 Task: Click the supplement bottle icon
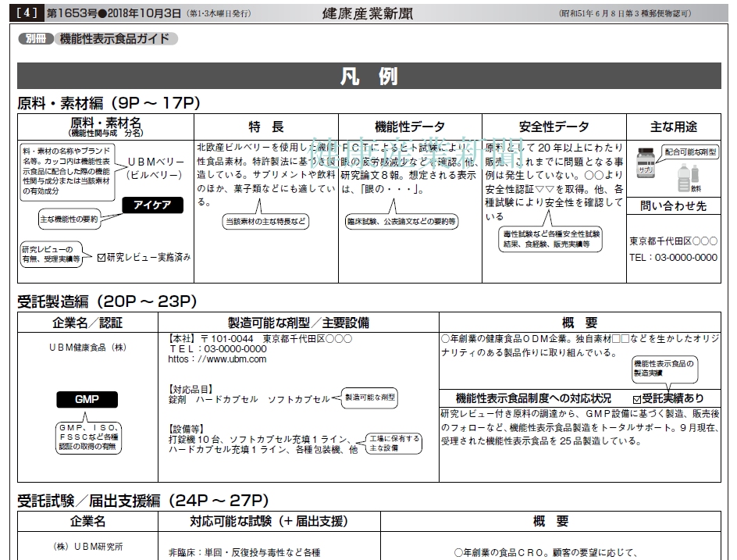(645, 162)
